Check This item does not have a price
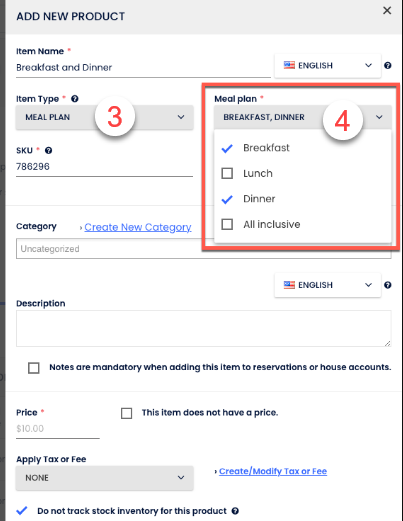 click(126, 413)
